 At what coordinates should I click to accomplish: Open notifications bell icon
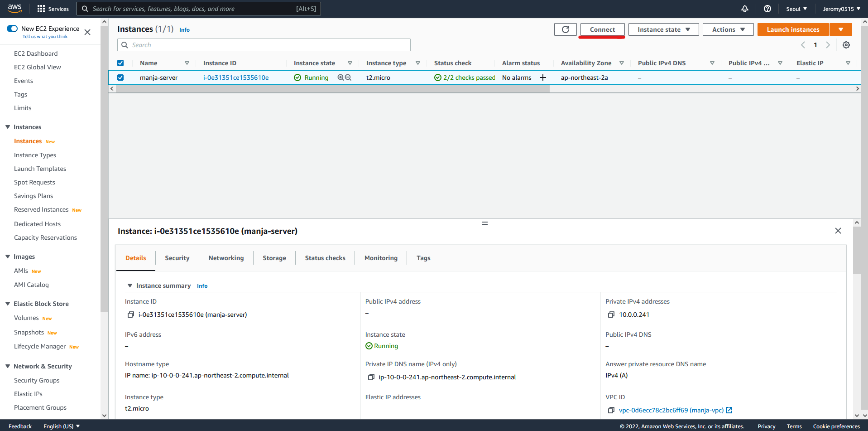745,9
